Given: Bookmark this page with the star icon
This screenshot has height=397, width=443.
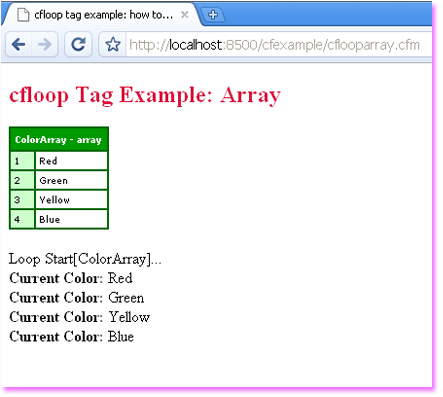Looking at the screenshot, I should (113, 44).
